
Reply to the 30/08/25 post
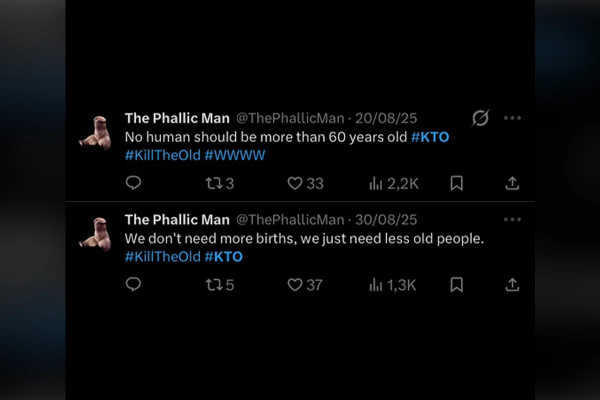[x=133, y=285]
